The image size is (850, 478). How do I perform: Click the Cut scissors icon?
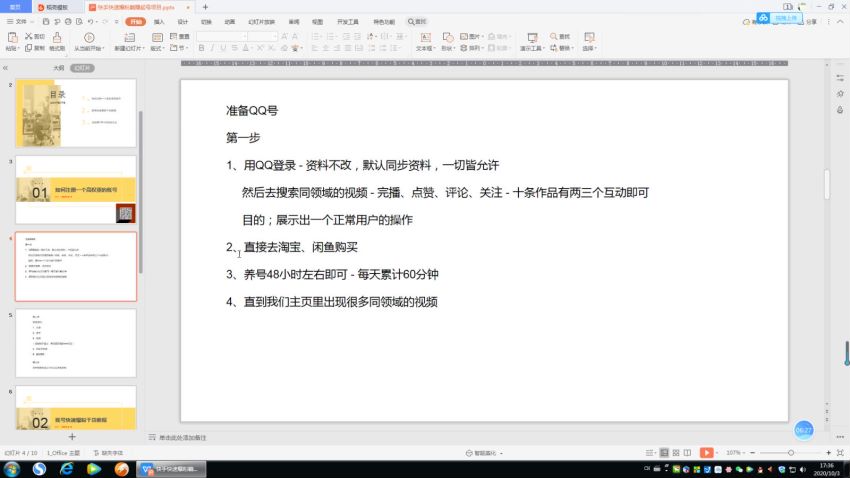pos(29,36)
